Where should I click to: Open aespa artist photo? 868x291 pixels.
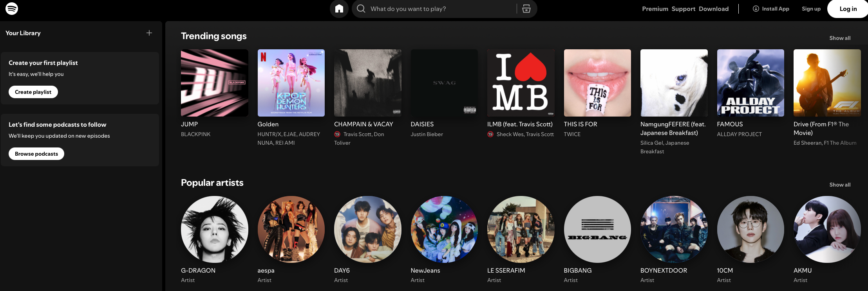[291, 230]
